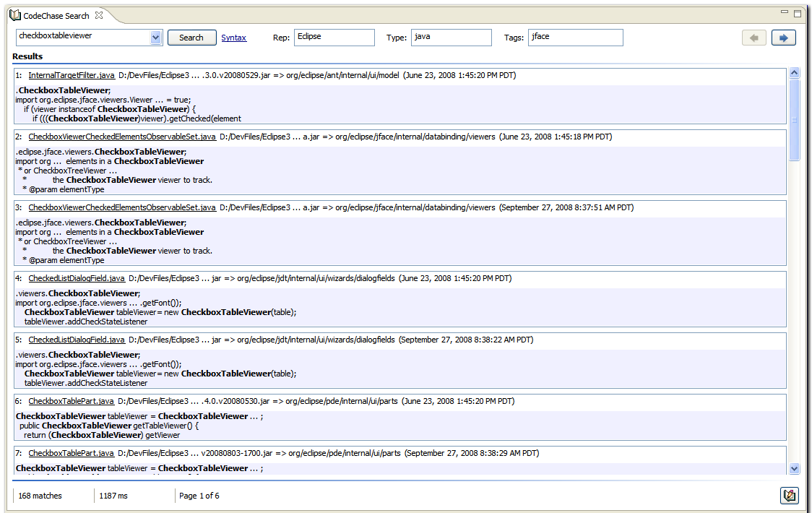
Task: Click the 'Rep:' label
Action: coord(281,38)
